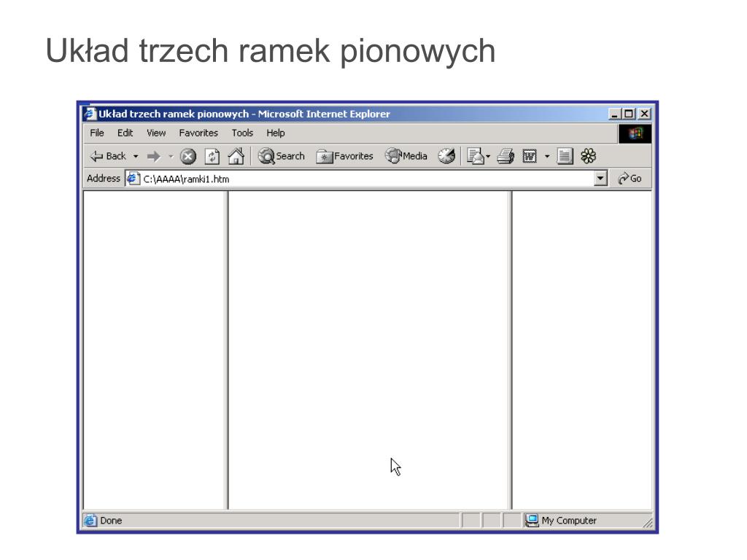Viewport: 747px width, 560px height.
Task: Open the Favorites menu
Action: pyautogui.click(x=198, y=133)
